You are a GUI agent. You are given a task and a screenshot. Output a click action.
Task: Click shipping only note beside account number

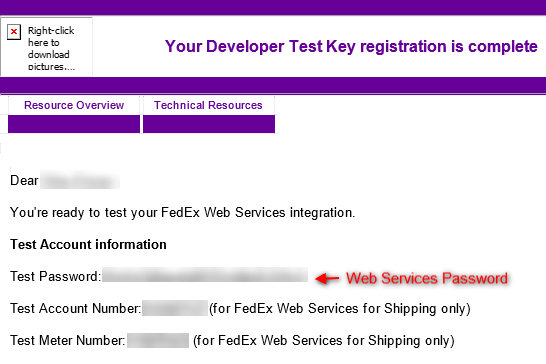pos(340,309)
